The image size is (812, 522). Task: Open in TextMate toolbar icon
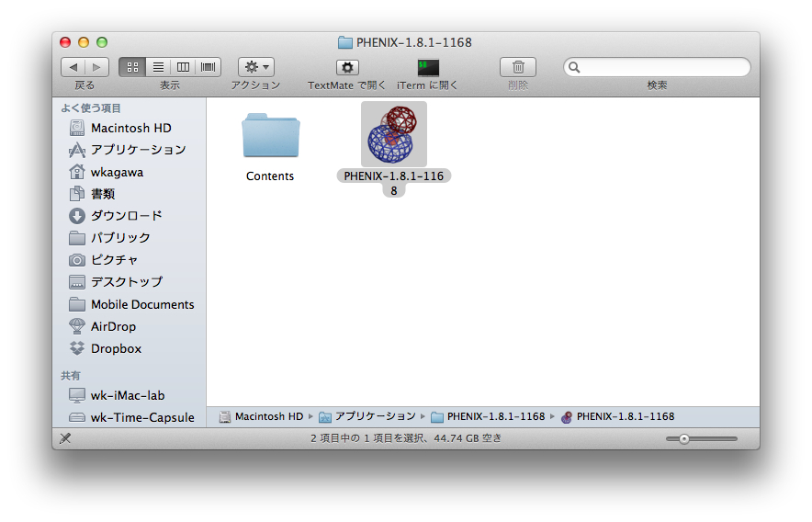(x=347, y=67)
